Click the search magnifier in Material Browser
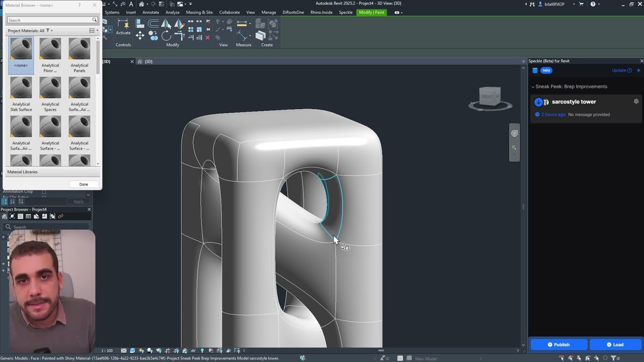The image size is (644, 362). pyautogui.click(x=94, y=20)
